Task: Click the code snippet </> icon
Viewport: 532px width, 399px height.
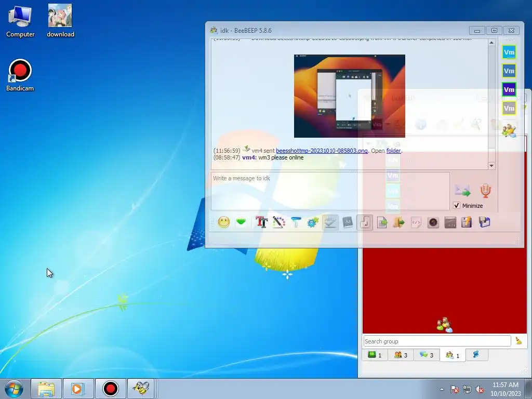Action: tap(416, 222)
